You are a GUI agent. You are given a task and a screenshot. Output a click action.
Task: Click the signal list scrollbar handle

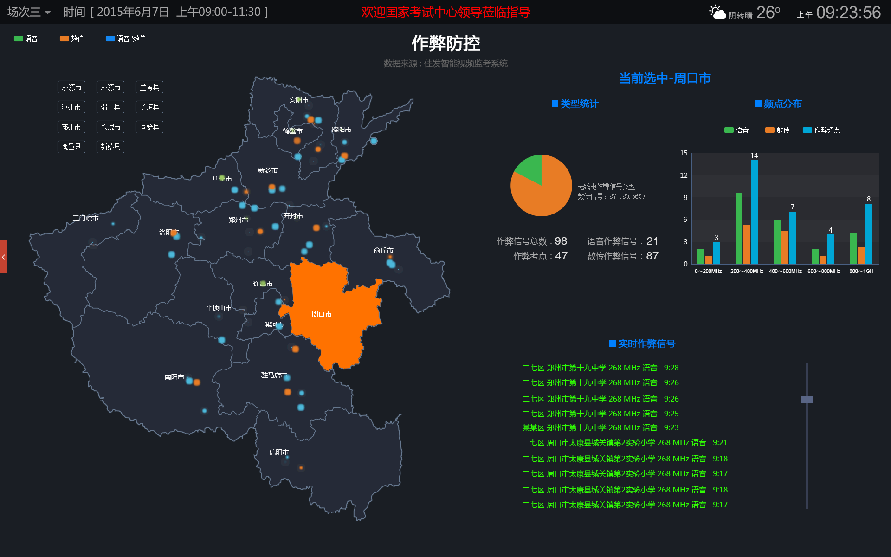807,399
